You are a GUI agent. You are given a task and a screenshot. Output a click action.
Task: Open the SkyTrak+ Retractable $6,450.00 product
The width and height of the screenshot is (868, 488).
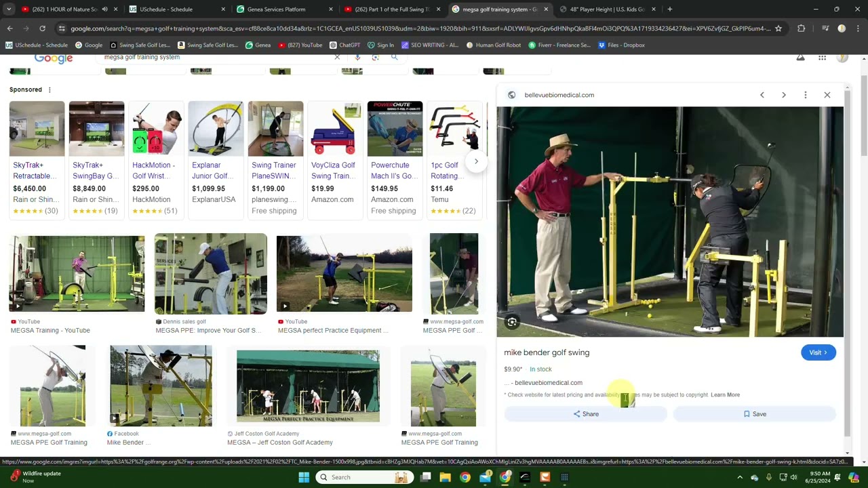tap(37, 160)
